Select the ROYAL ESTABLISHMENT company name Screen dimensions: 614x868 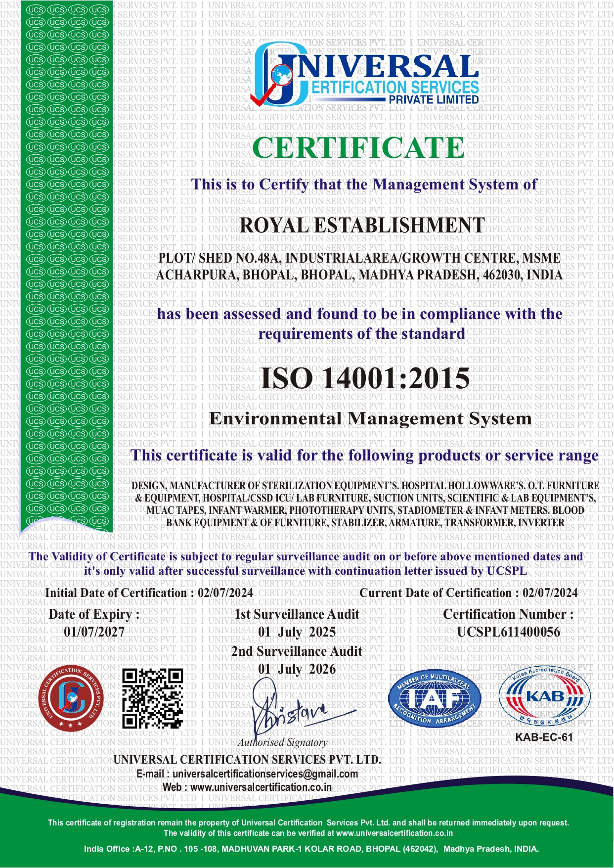point(362,226)
